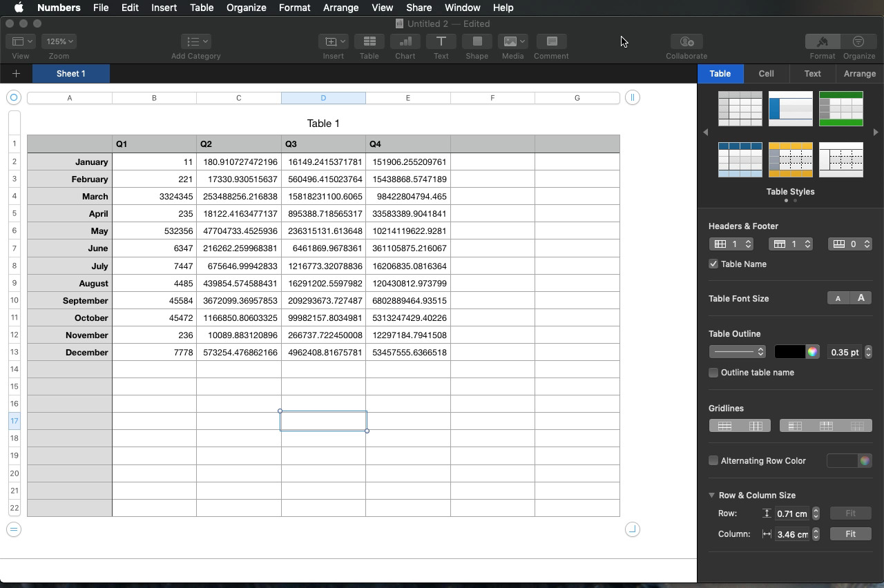Click the Row height value field
This screenshot has height=588, width=884.
click(792, 513)
